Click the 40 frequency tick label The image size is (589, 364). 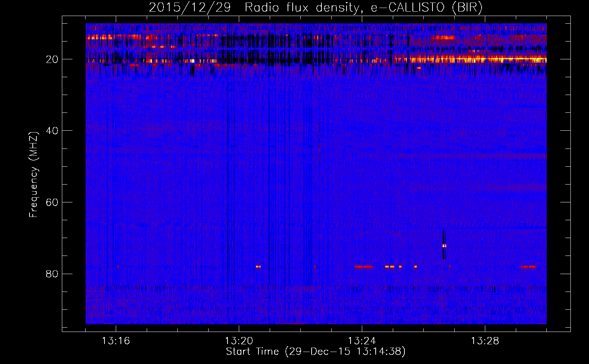52,131
